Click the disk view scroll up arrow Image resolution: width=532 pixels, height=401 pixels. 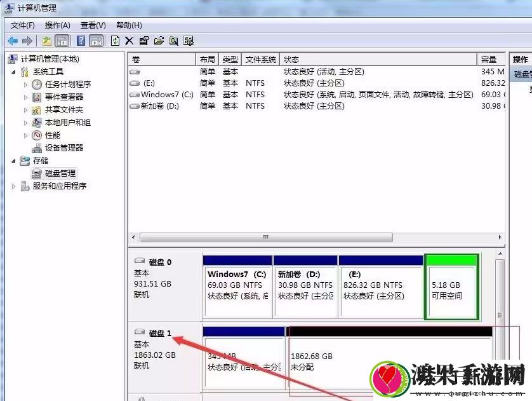click(x=500, y=254)
